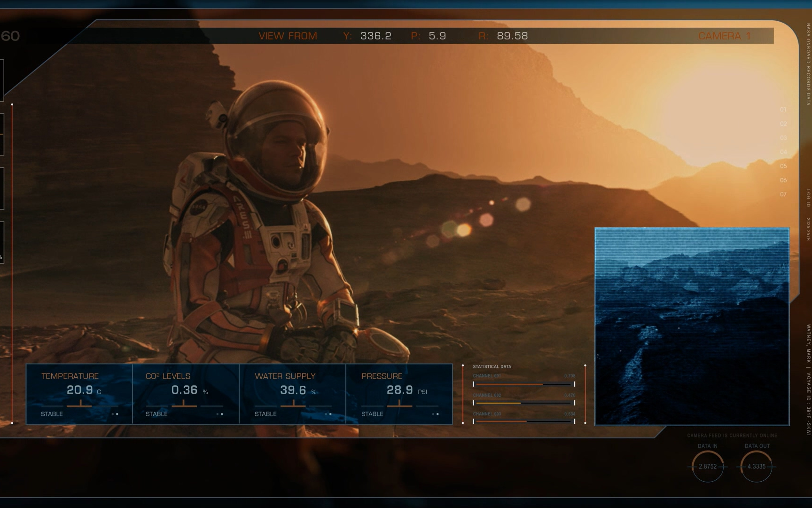Choose log entry 07

[783, 194]
